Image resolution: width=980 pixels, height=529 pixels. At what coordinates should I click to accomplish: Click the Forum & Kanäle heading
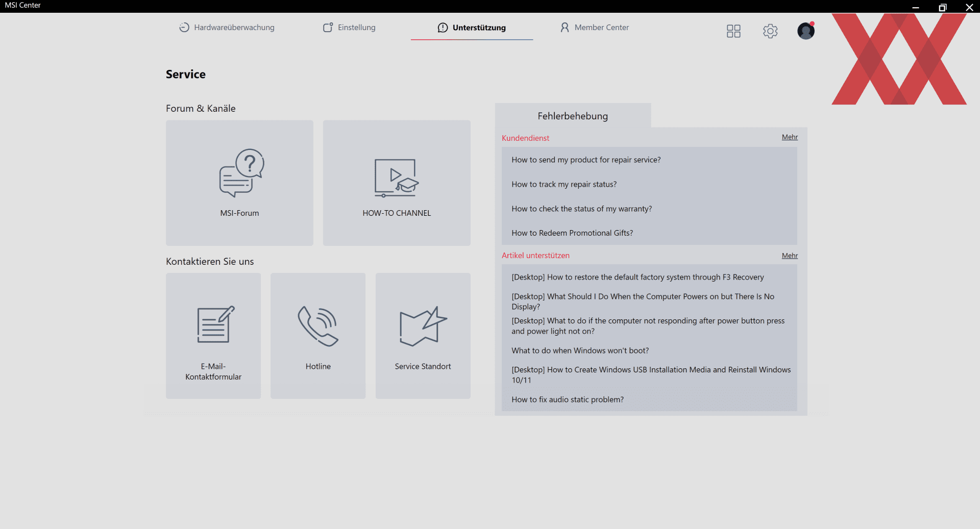coord(201,108)
